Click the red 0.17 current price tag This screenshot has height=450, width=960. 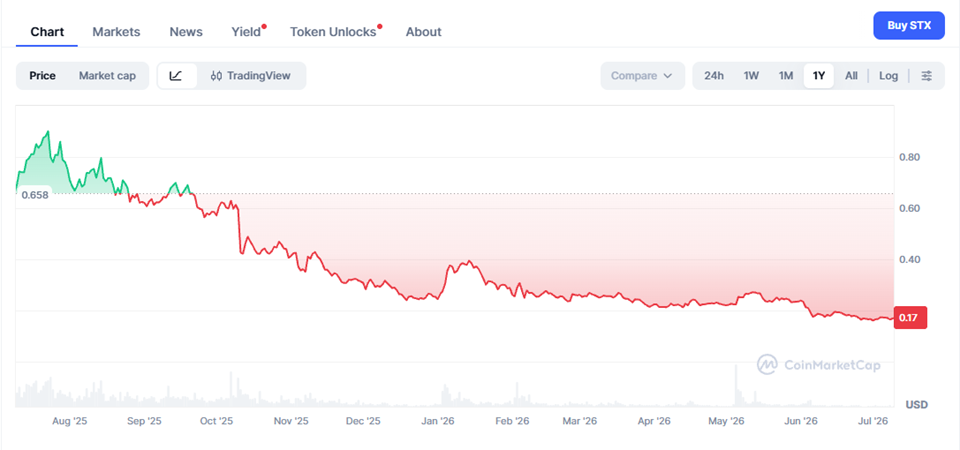(910, 318)
